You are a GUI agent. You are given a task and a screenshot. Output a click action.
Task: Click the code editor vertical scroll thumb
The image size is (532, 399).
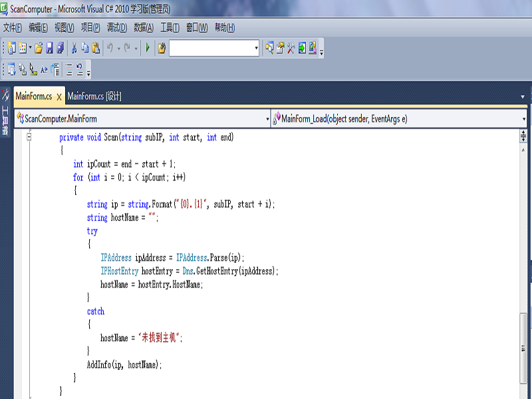pos(523,348)
